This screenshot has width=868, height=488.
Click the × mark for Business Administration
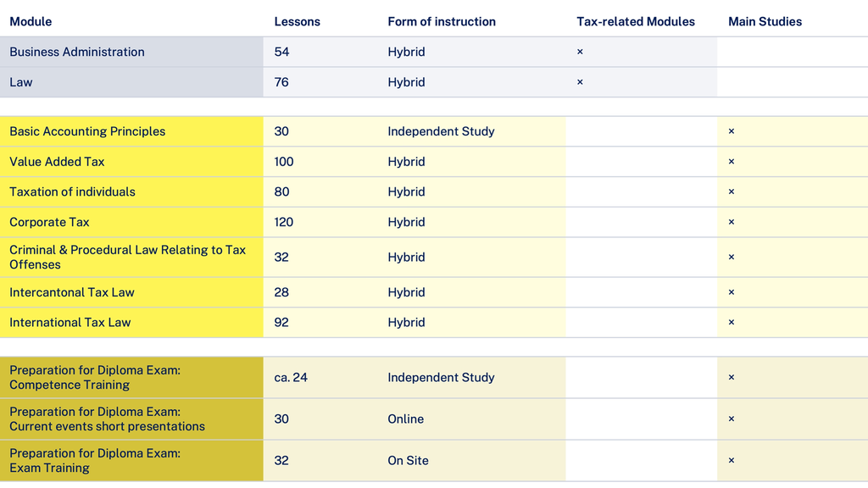[x=580, y=52]
